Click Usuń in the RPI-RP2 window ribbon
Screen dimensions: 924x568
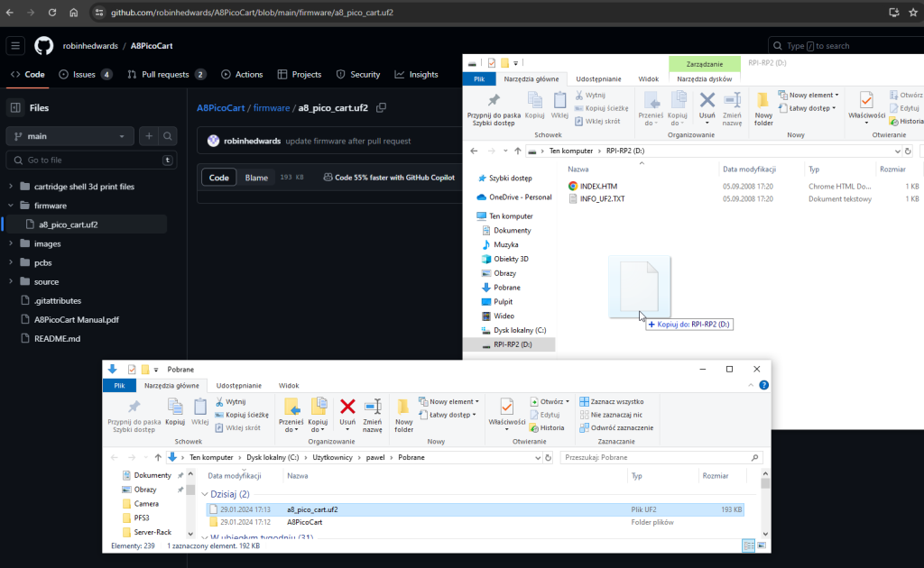click(707, 106)
